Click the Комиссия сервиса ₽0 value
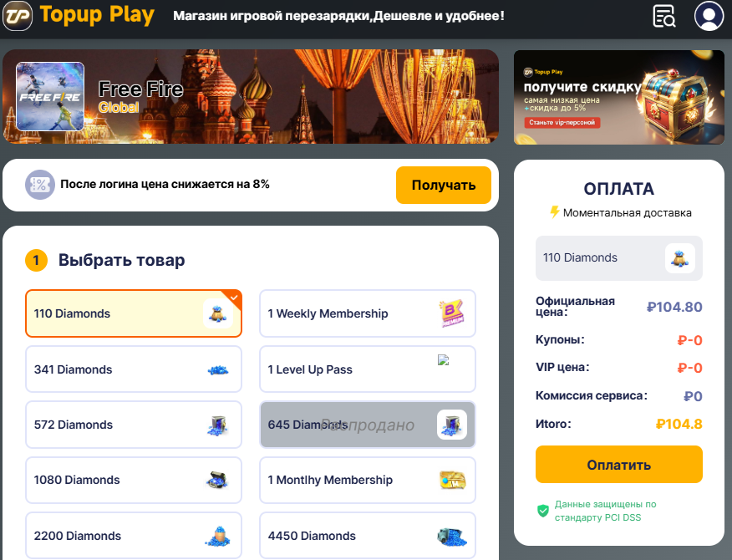 (x=693, y=396)
